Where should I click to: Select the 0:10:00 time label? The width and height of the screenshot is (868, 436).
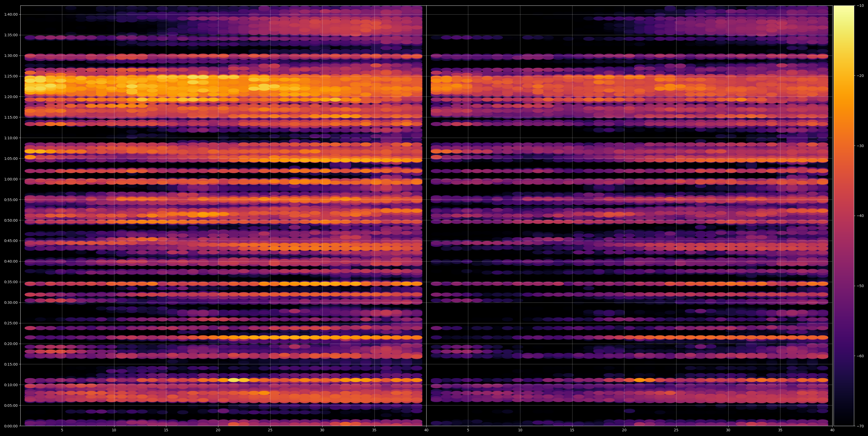pyautogui.click(x=11, y=385)
